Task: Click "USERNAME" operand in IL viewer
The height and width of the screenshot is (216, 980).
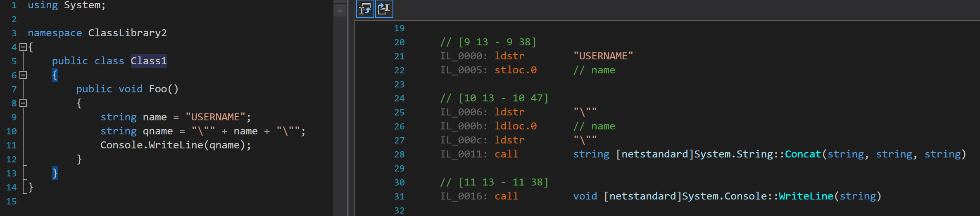Action: tap(603, 56)
